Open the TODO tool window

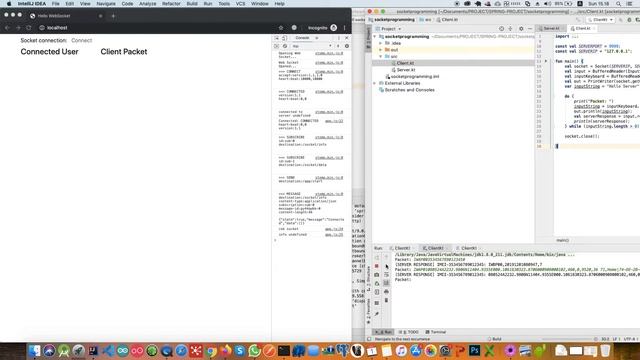pos(409,332)
